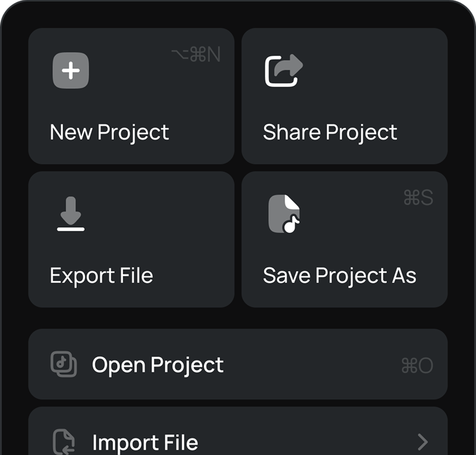Expand the Import File submenu chevron
Viewport: 476px width, 455px height.
point(422,442)
